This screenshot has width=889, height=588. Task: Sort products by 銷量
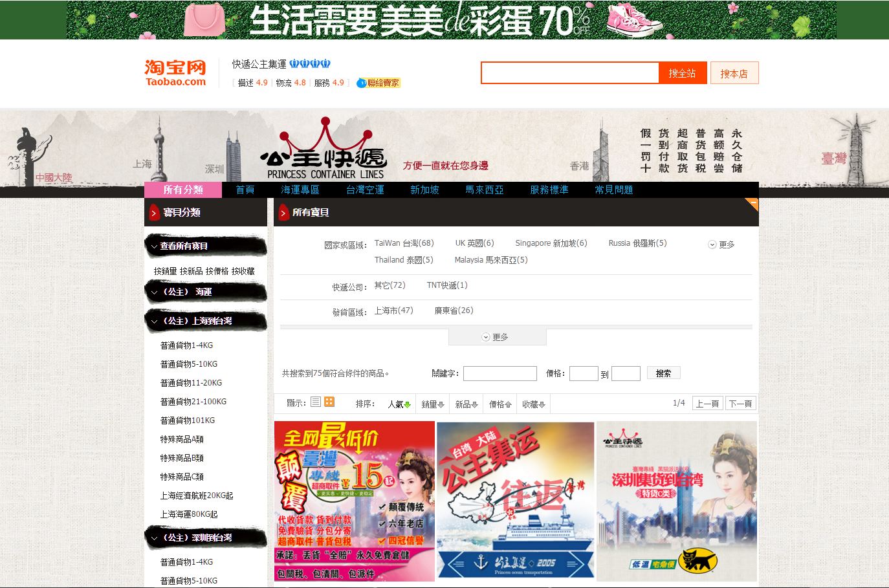click(x=433, y=404)
